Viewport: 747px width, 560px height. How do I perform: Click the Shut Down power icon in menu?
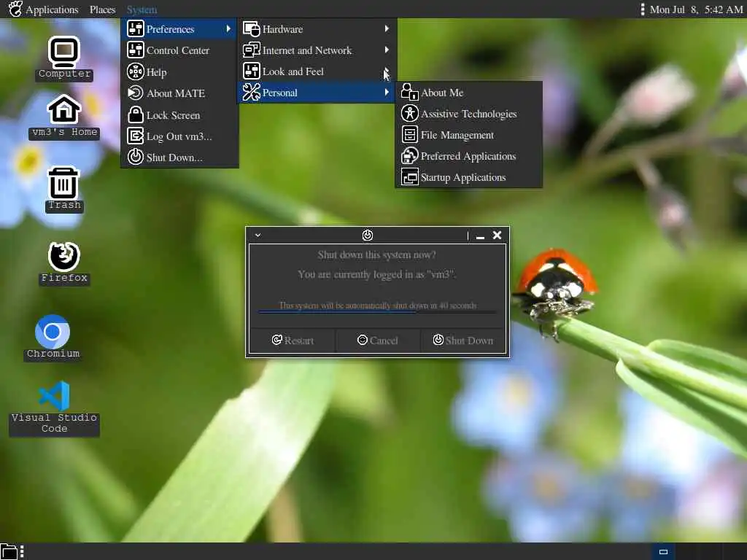point(135,157)
